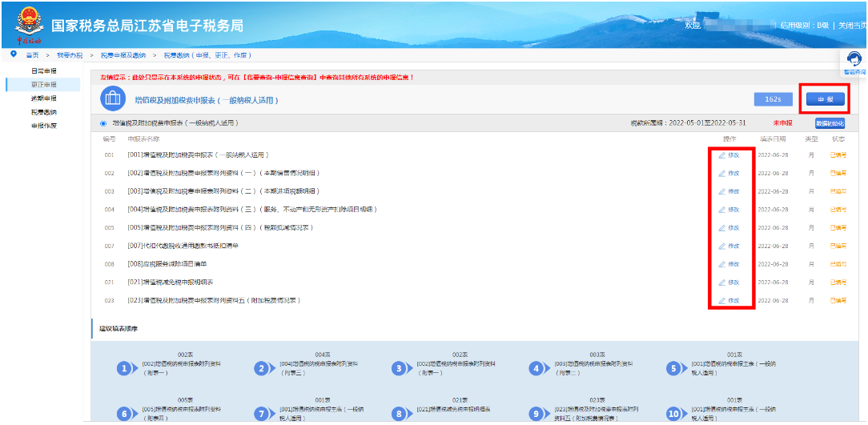The image size is (868, 425).
Task: Click step 5 circle arrow in suggested order
Action: pos(673,368)
